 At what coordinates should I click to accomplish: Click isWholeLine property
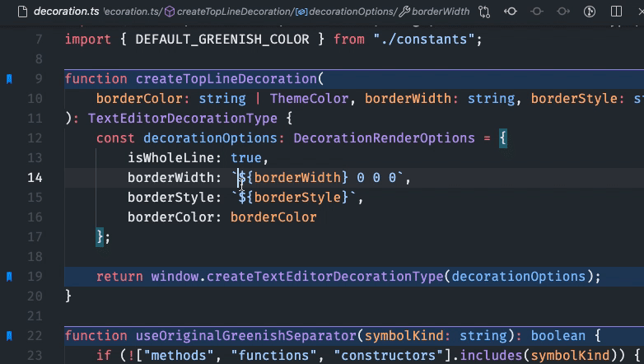(170, 158)
